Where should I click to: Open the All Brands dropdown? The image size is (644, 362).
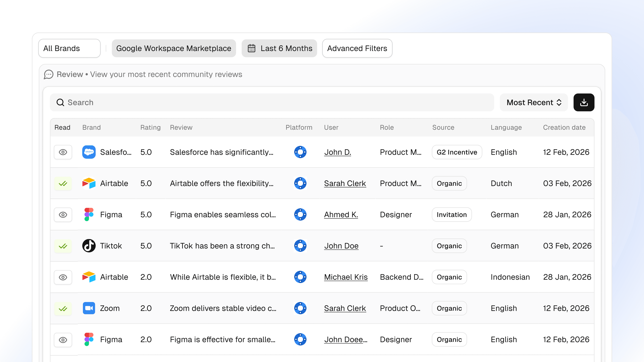coord(69,48)
